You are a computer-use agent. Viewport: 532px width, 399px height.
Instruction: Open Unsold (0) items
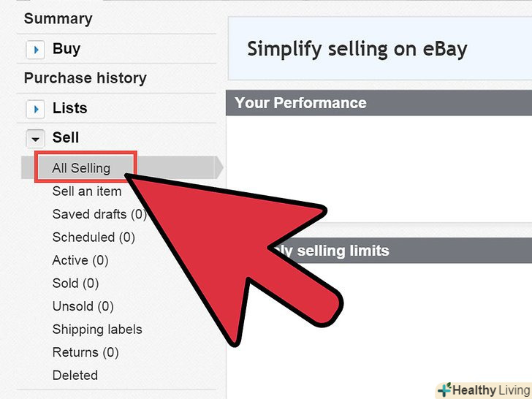click(x=83, y=306)
